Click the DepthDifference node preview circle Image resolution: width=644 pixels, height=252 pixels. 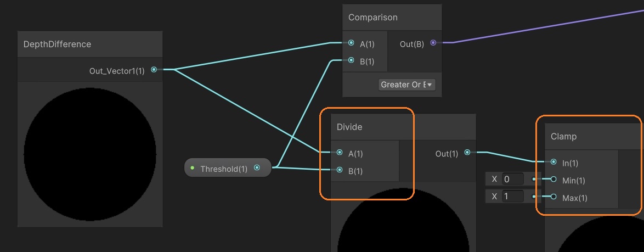pos(90,153)
